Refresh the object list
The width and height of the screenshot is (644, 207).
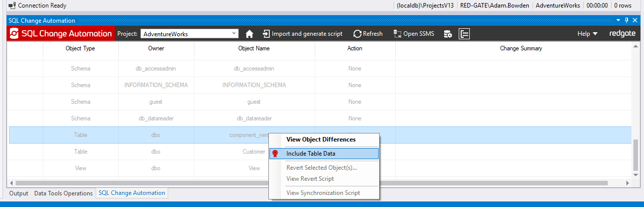(x=368, y=34)
